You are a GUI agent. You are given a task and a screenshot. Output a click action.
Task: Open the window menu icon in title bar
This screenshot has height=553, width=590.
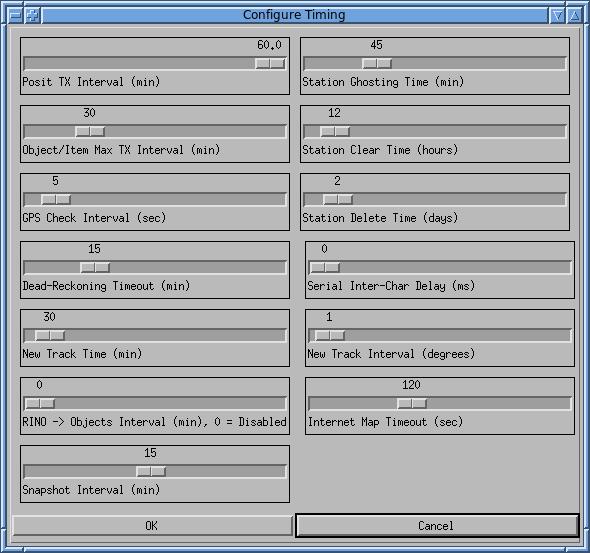click(x=15, y=15)
